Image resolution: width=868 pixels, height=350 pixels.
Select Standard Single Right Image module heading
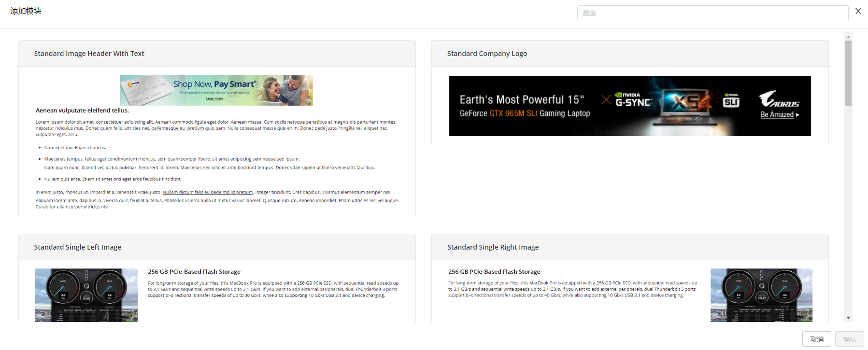[493, 247]
